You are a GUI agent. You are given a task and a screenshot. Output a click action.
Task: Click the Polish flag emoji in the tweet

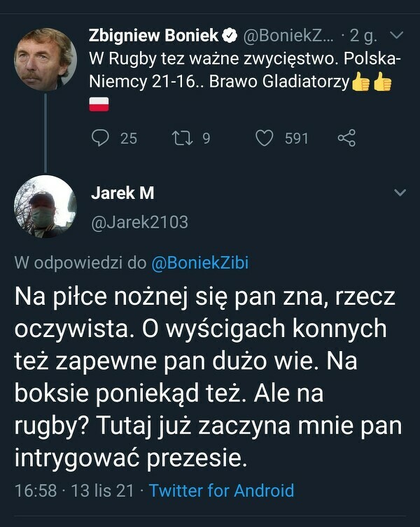pos(99,104)
